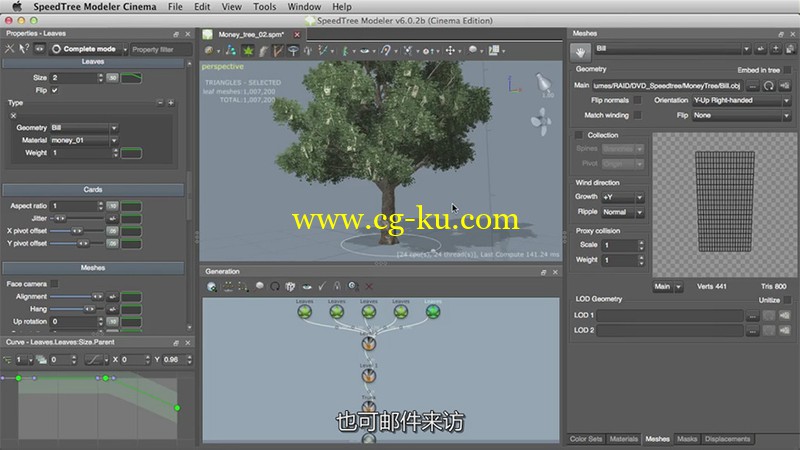Open the Window menu
Viewport: 800px width, 450px height.
pyautogui.click(x=304, y=7)
